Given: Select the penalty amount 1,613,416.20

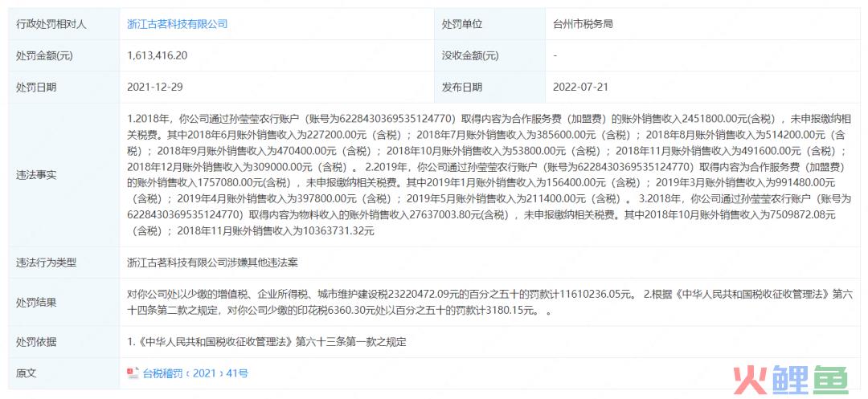Looking at the screenshot, I should click(158, 56).
